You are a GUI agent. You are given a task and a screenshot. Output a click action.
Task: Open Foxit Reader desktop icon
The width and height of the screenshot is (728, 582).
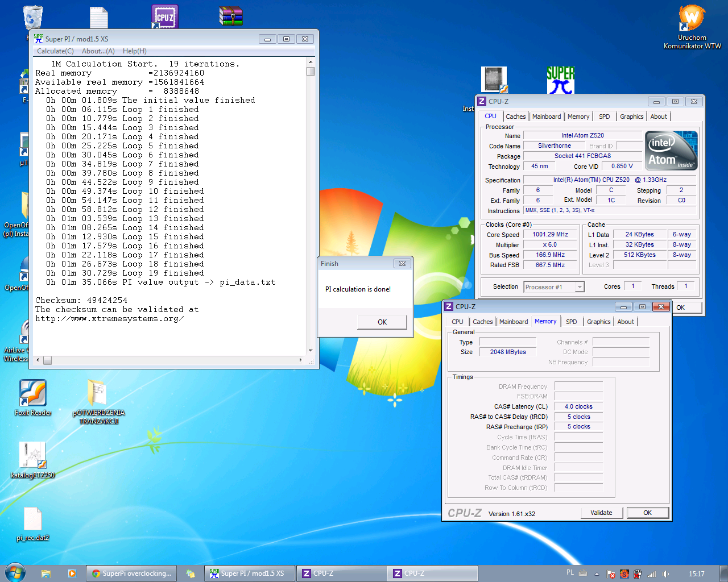33,398
